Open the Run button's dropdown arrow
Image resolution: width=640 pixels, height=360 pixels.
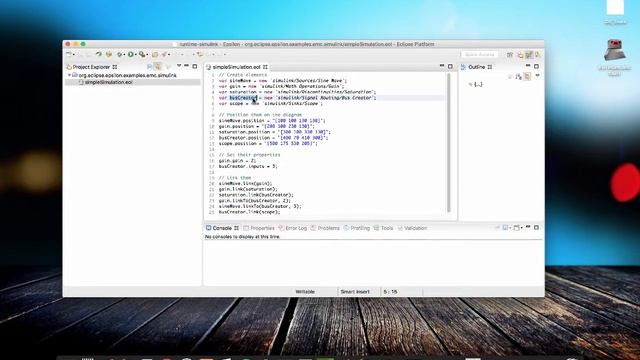(x=136, y=55)
